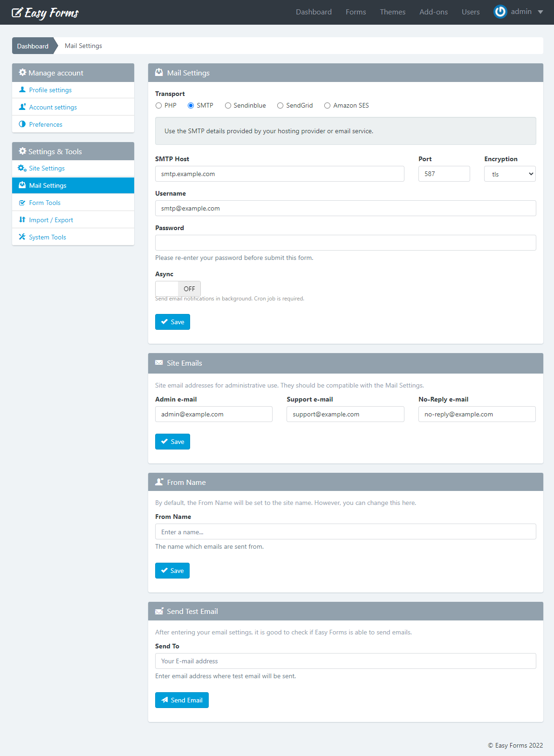Open Forms in top navigation
Viewport: 554px width, 756px height.
356,12
